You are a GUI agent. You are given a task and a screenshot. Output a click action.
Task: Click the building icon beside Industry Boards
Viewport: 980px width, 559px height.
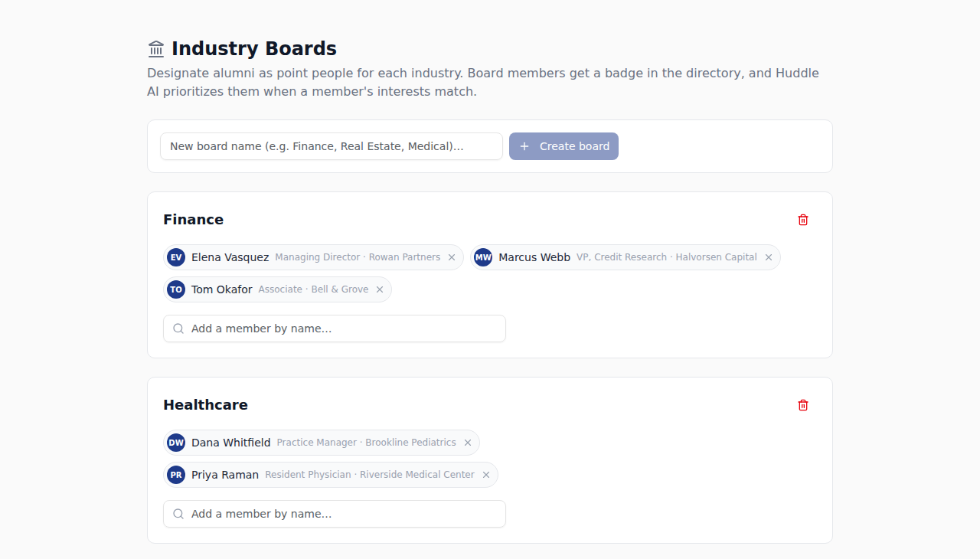click(x=156, y=49)
